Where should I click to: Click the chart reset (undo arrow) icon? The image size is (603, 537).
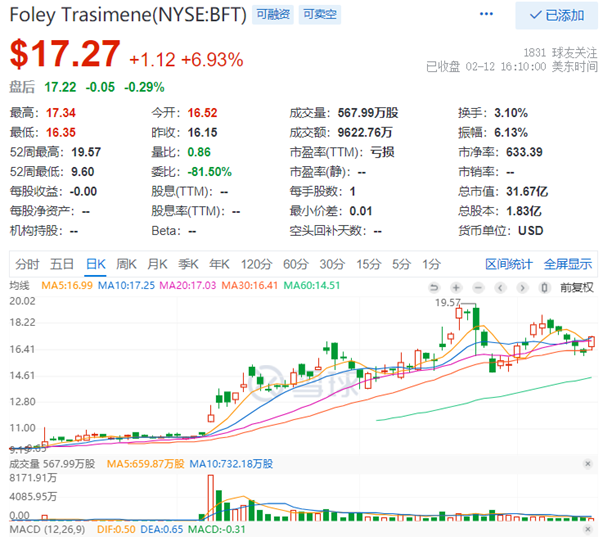tap(434, 287)
